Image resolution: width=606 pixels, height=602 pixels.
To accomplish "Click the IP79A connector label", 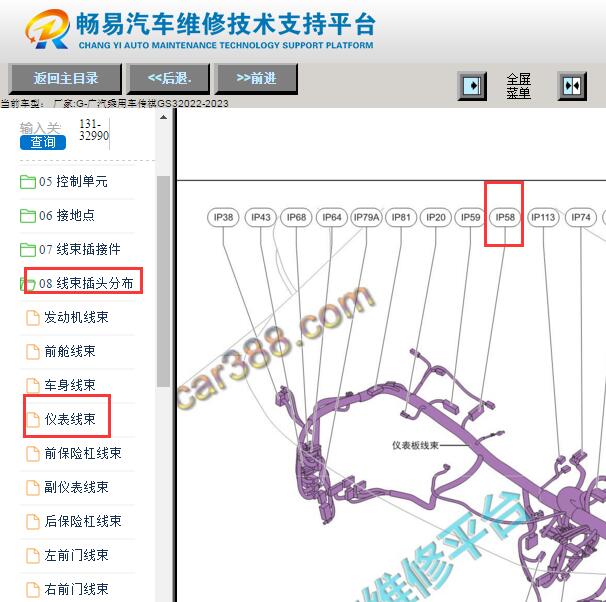I will pyautogui.click(x=366, y=217).
